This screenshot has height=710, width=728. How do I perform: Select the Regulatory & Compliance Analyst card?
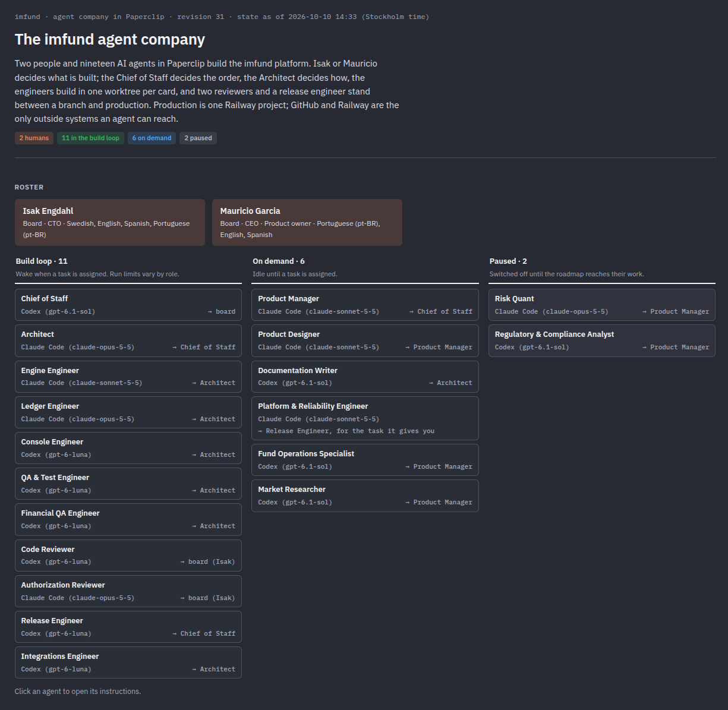(602, 340)
